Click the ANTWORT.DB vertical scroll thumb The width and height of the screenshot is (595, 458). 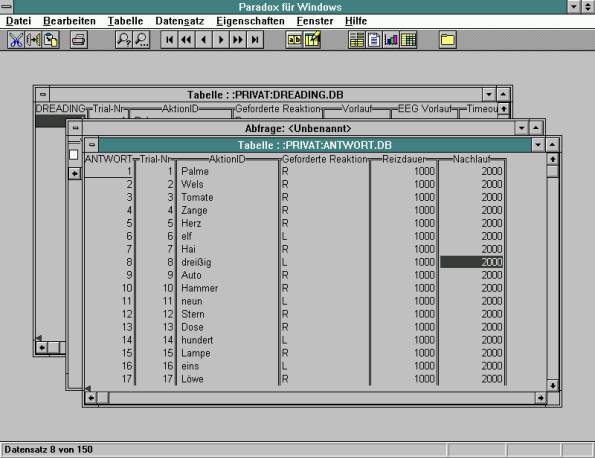[x=552, y=171]
